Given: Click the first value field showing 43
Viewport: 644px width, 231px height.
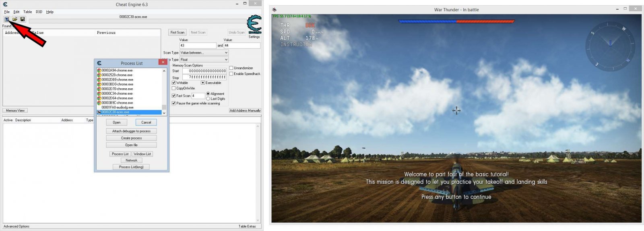Looking at the screenshot, I should (x=198, y=46).
